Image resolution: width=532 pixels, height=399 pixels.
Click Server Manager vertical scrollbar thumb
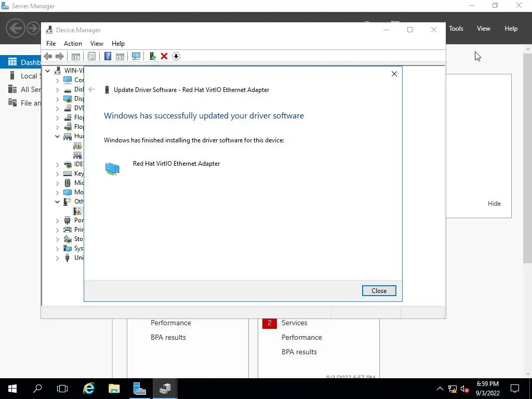click(x=527, y=158)
